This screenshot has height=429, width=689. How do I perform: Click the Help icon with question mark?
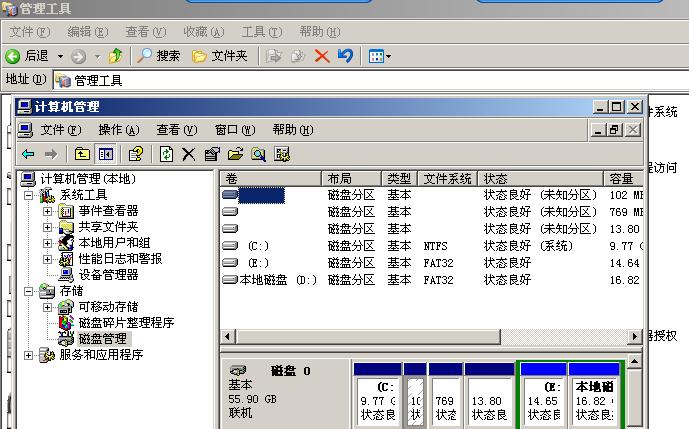click(135, 154)
